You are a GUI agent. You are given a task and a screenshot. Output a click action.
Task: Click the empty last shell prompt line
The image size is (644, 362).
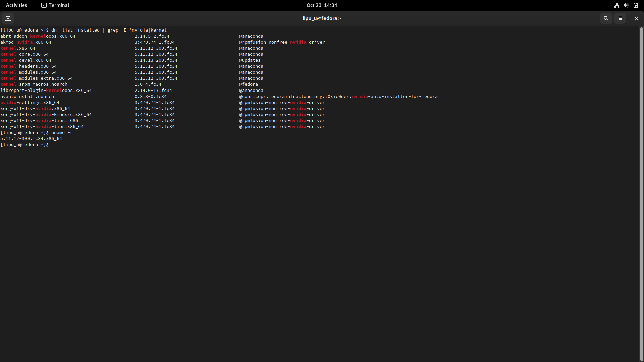[24, 145]
